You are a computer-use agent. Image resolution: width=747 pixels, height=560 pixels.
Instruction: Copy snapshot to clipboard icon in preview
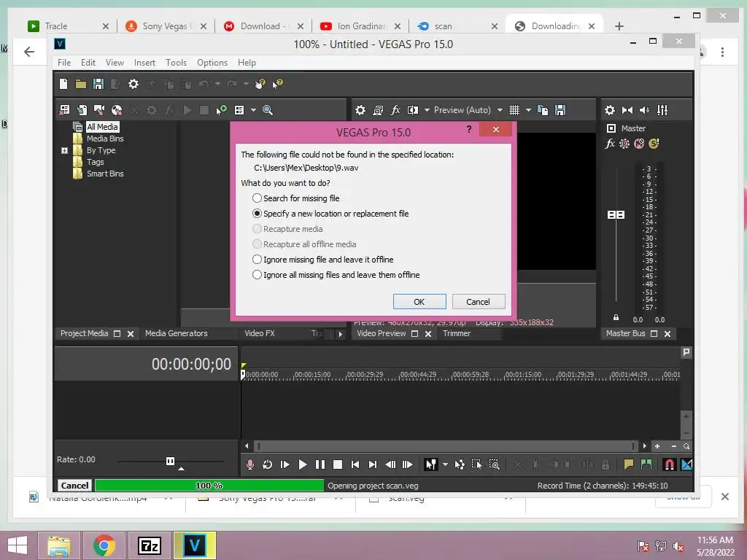click(543, 110)
